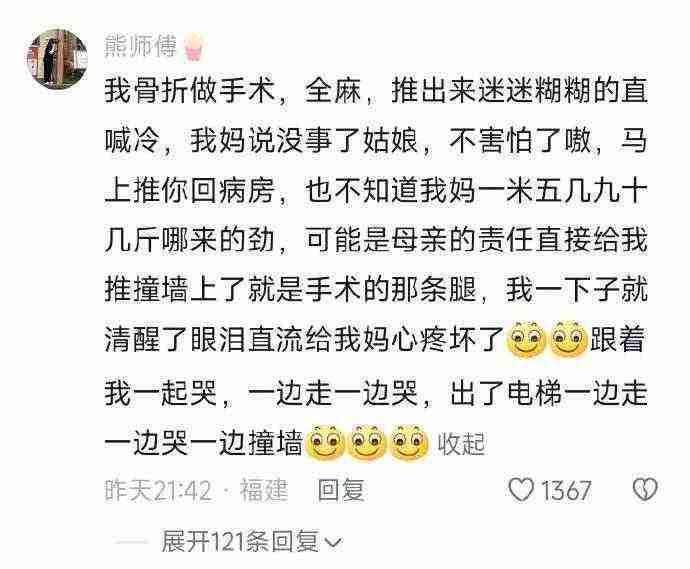The image size is (690, 569).
Task: Click the 昨天21:42 timestamp
Action: 158,490
